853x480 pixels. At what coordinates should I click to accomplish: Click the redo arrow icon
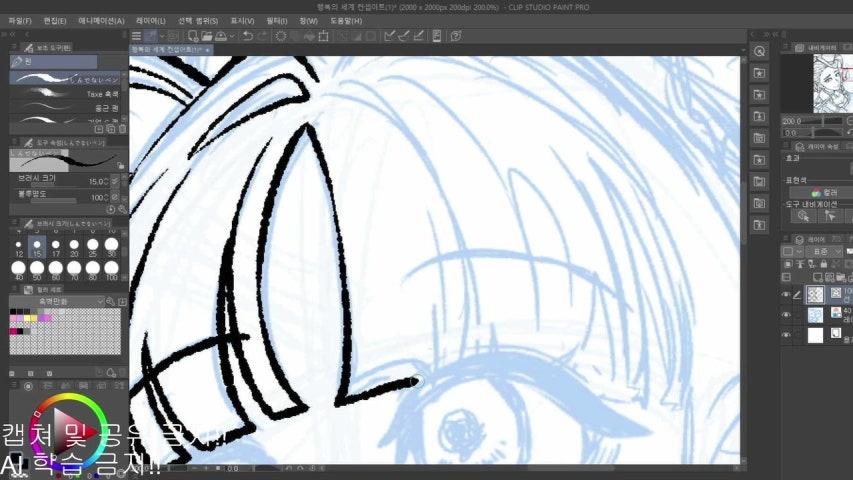[262, 36]
